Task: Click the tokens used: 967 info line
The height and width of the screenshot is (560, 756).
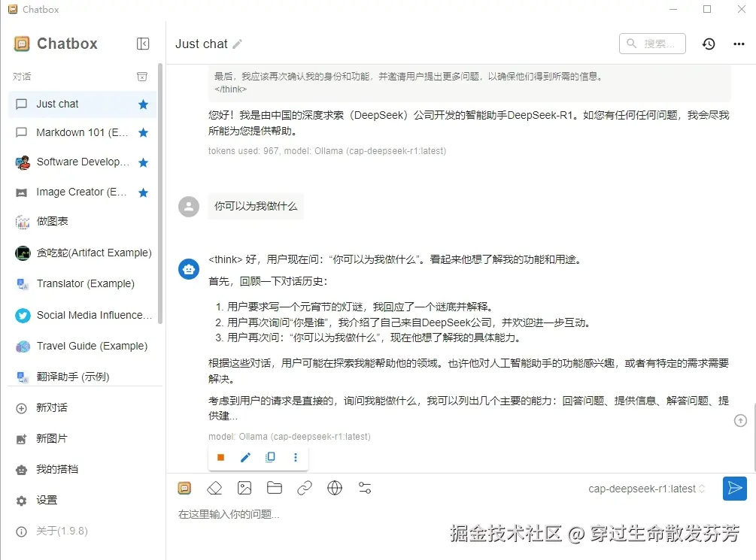Action: click(x=327, y=151)
